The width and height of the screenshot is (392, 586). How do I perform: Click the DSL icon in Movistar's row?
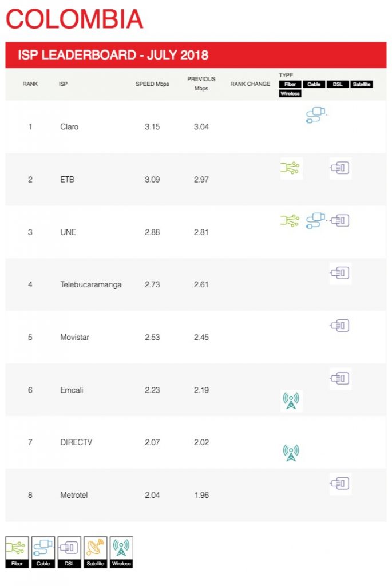[x=340, y=326]
